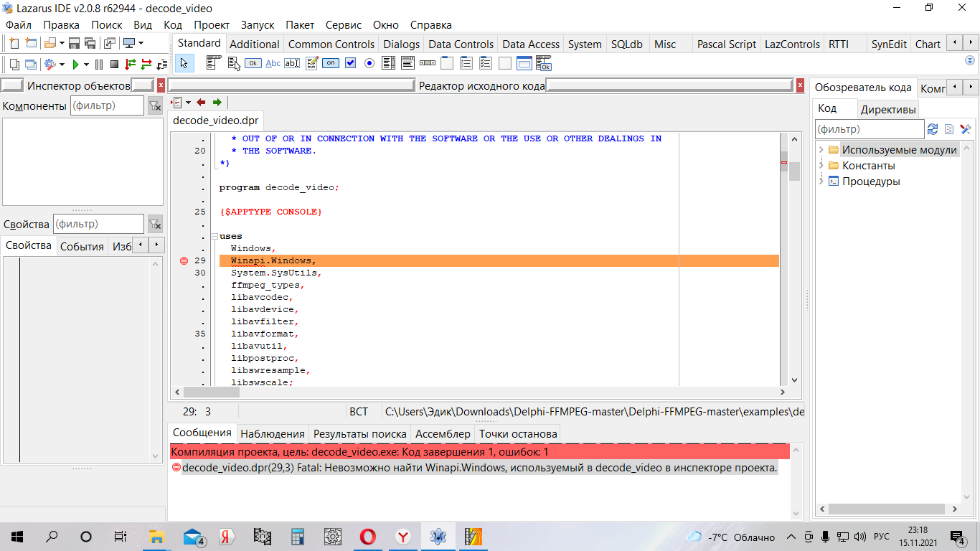Close the Редактор исходного кода panel
Image resolution: width=980 pixels, height=551 pixels.
[x=800, y=85]
